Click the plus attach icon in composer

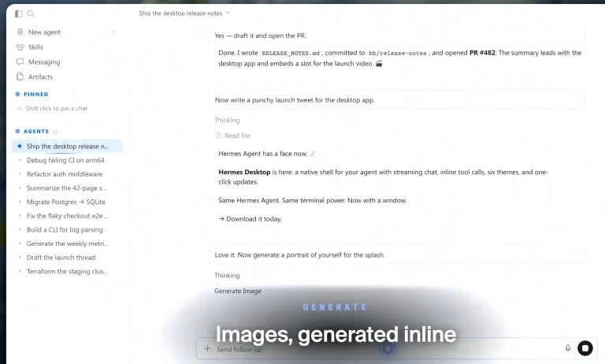(x=207, y=348)
